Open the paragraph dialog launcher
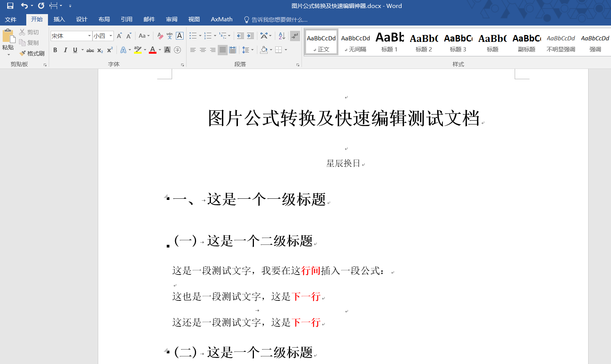 pos(298,65)
